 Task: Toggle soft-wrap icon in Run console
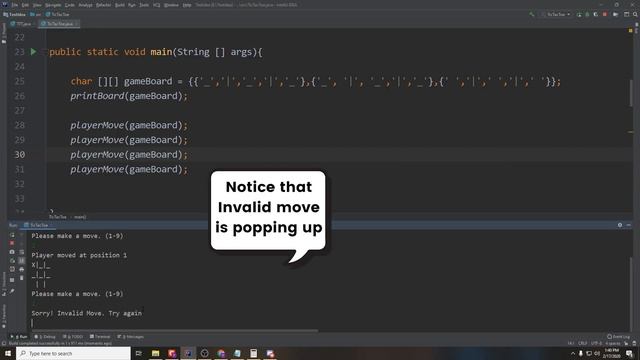(x=22, y=252)
